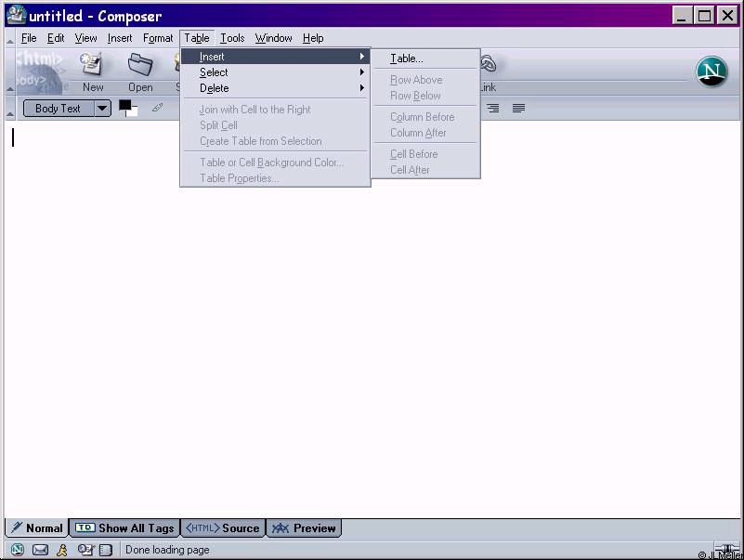Select Join with Cell to the Right

(x=275, y=110)
